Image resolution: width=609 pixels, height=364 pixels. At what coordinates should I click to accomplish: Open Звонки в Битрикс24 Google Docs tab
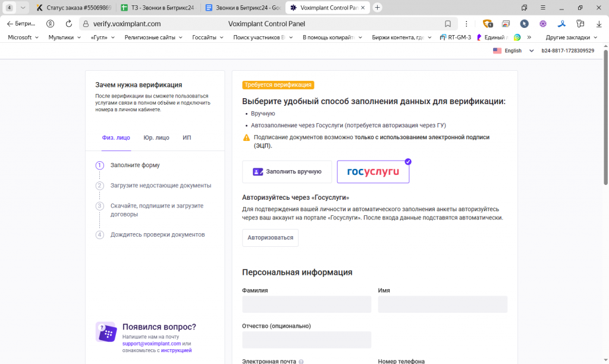click(x=243, y=7)
